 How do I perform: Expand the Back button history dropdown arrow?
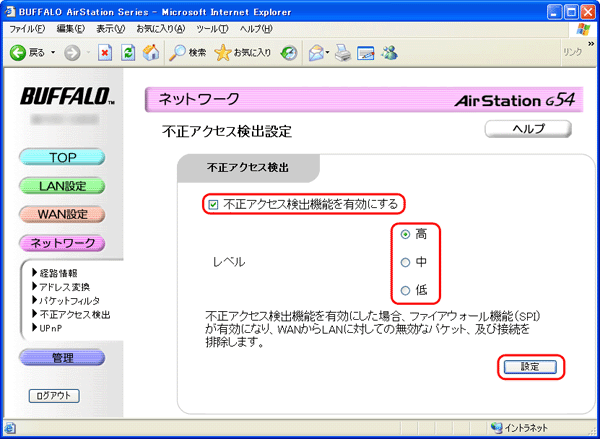point(53,53)
